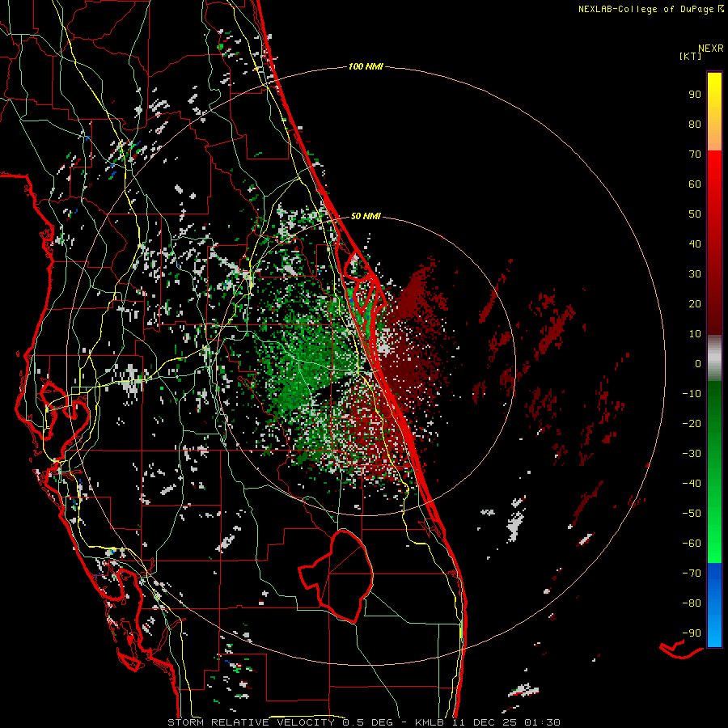The width and height of the screenshot is (728, 728).
Task: Click the [KT] units label
Action: click(x=691, y=56)
